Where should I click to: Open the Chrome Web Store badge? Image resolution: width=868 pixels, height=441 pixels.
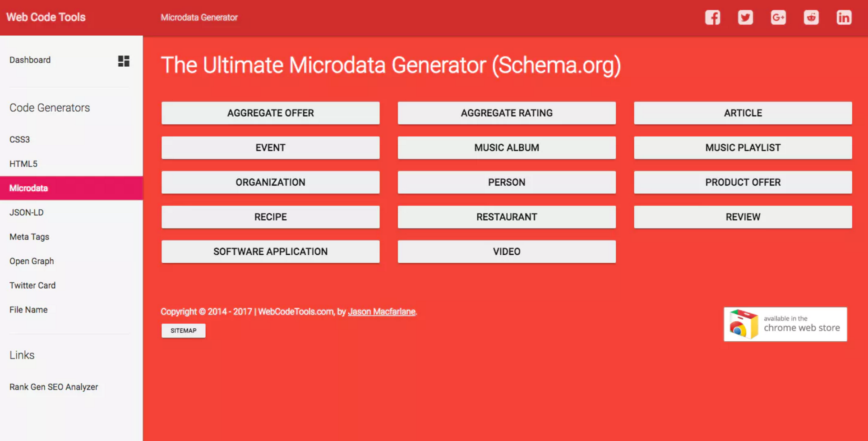785,324
